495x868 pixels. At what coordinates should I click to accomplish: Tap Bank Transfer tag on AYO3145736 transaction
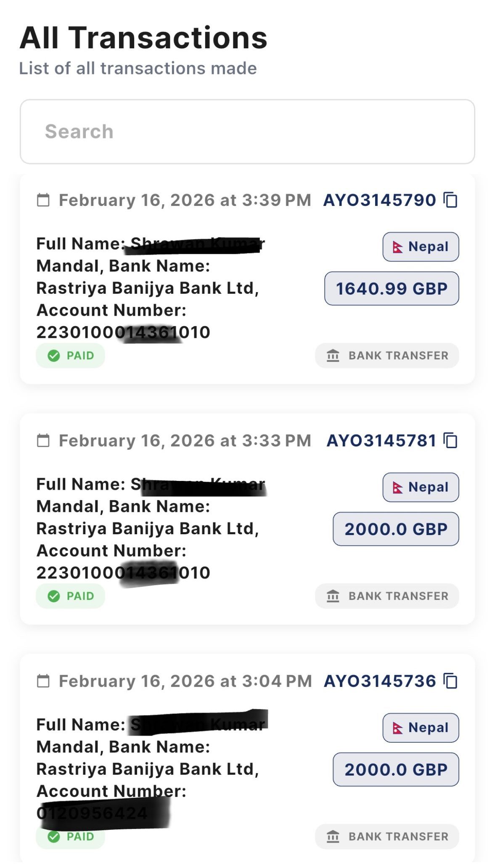387,836
